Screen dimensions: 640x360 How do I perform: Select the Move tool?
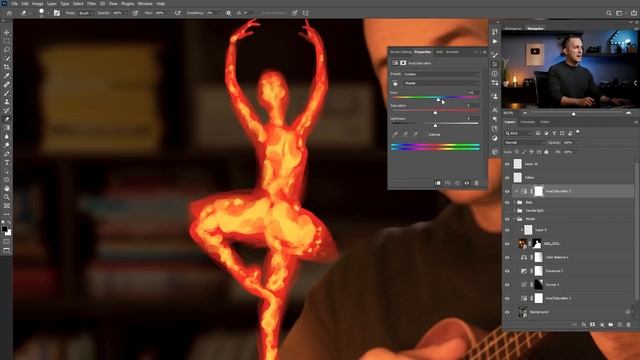click(x=7, y=32)
